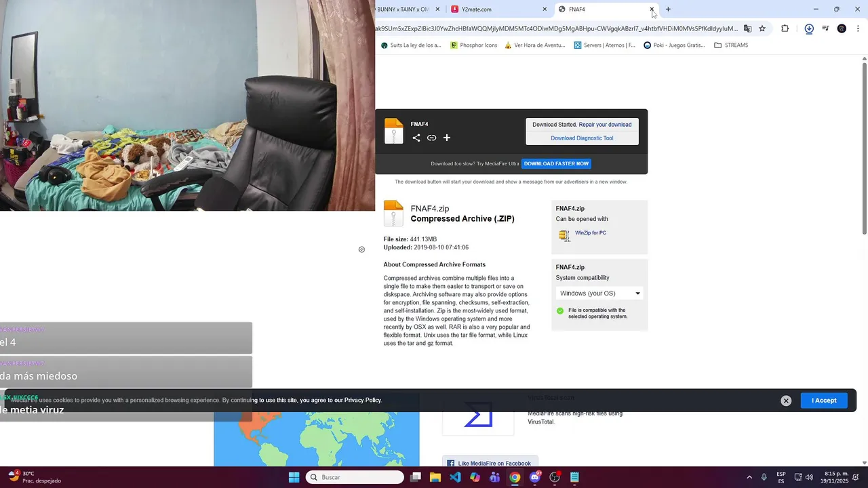The image size is (868, 488).
Task: Open Task View in the taskbar
Action: pyautogui.click(x=416, y=477)
